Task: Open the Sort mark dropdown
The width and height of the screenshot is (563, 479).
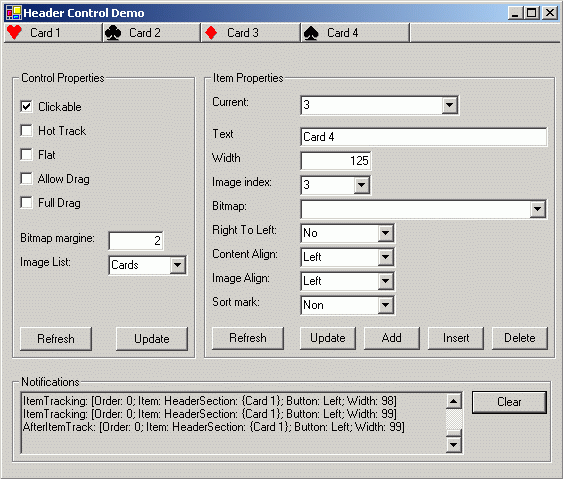Action: click(386, 305)
